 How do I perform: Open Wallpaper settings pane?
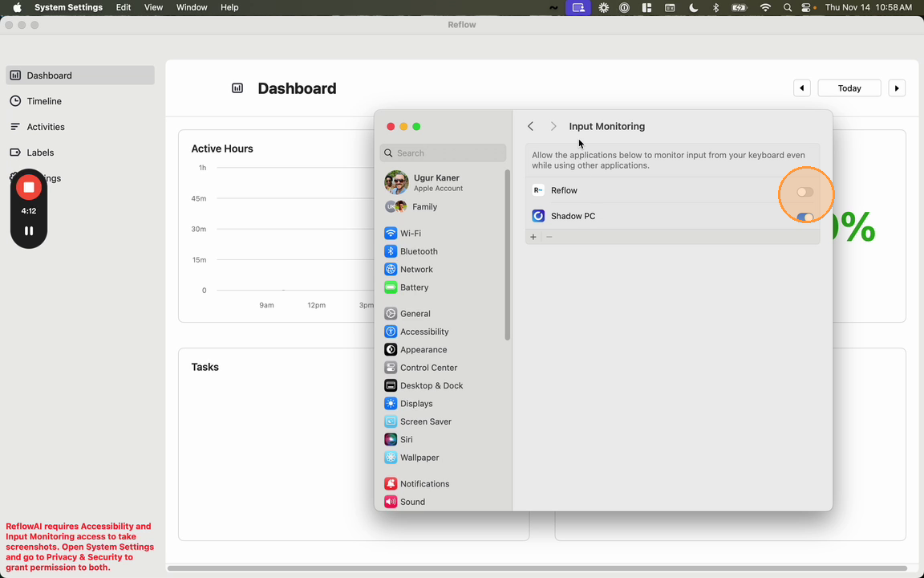[443, 457]
